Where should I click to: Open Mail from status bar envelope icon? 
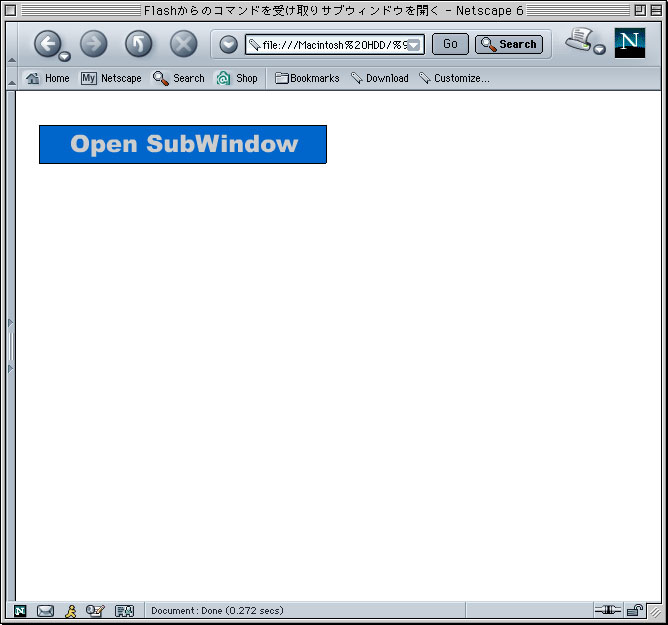(45, 611)
